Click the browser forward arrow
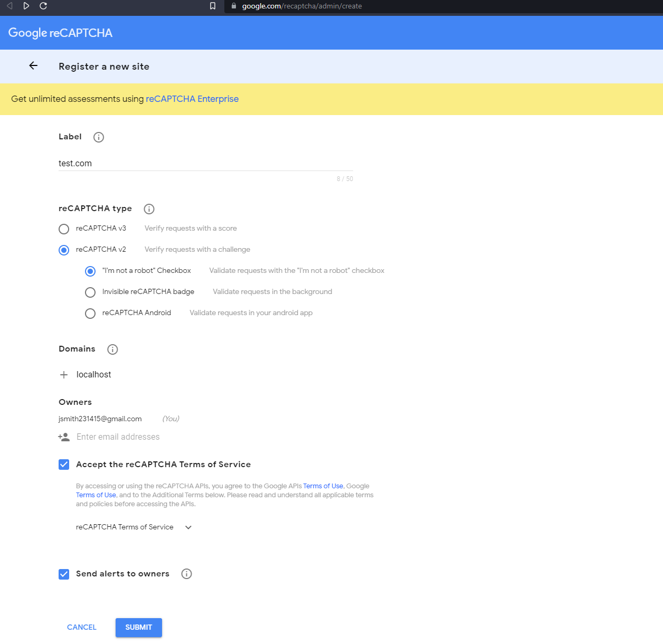Screen dimensions: 663x644 tap(26, 6)
